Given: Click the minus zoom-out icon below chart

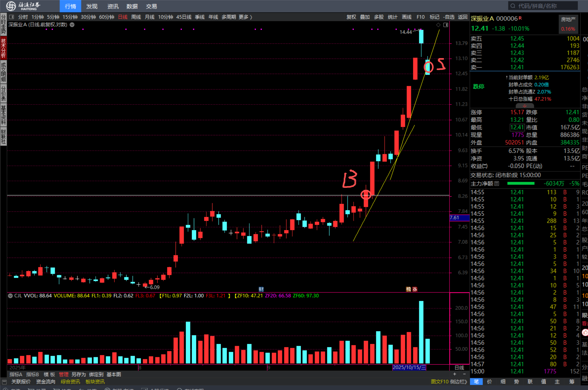Looking at the screenshot, I should point(464,374).
